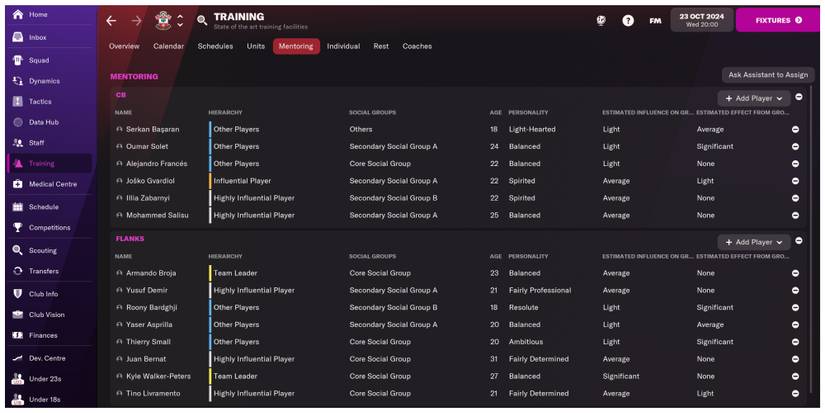
Task: Select the Mentoring tab
Action: pyautogui.click(x=296, y=46)
